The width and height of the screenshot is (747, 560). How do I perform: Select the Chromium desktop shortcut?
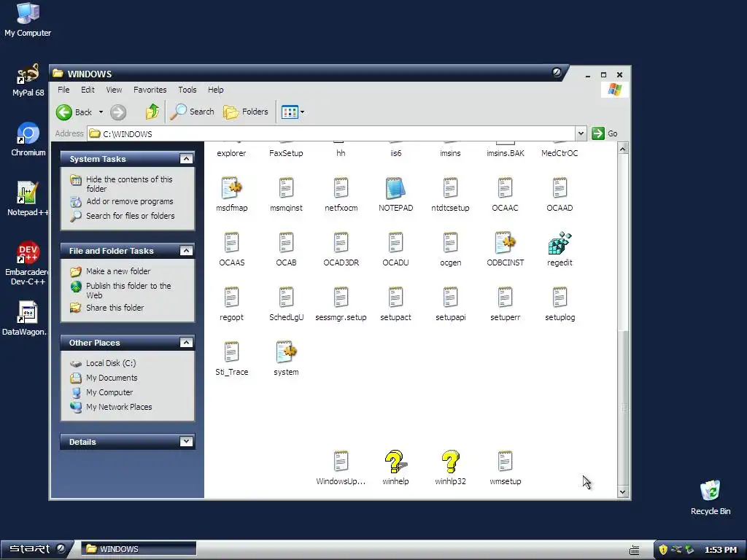[28, 139]
